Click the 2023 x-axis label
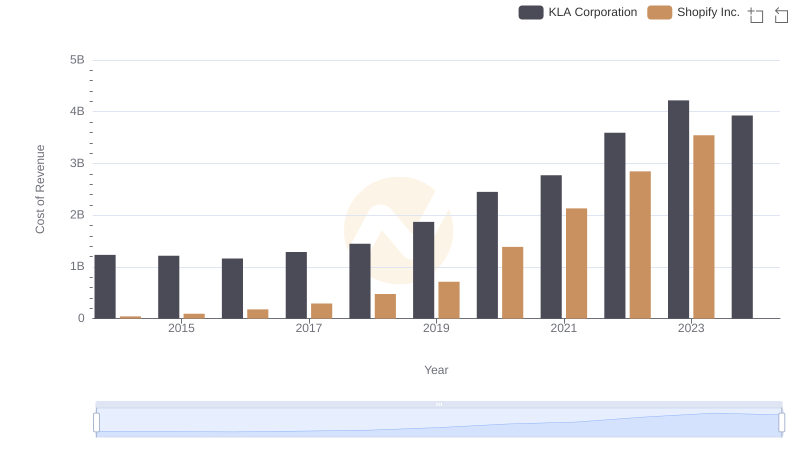This screenshot has width=800, height=461. (x=691, y=328)
